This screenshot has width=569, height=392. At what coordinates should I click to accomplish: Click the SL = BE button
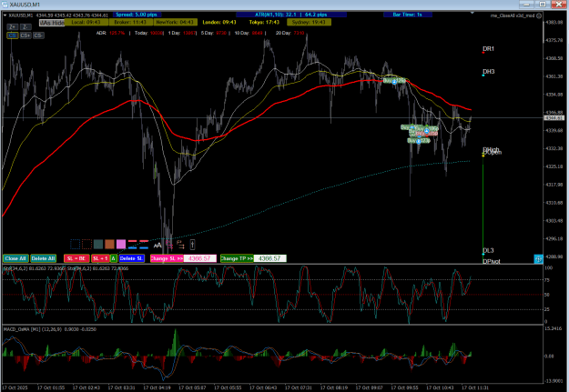76,258
